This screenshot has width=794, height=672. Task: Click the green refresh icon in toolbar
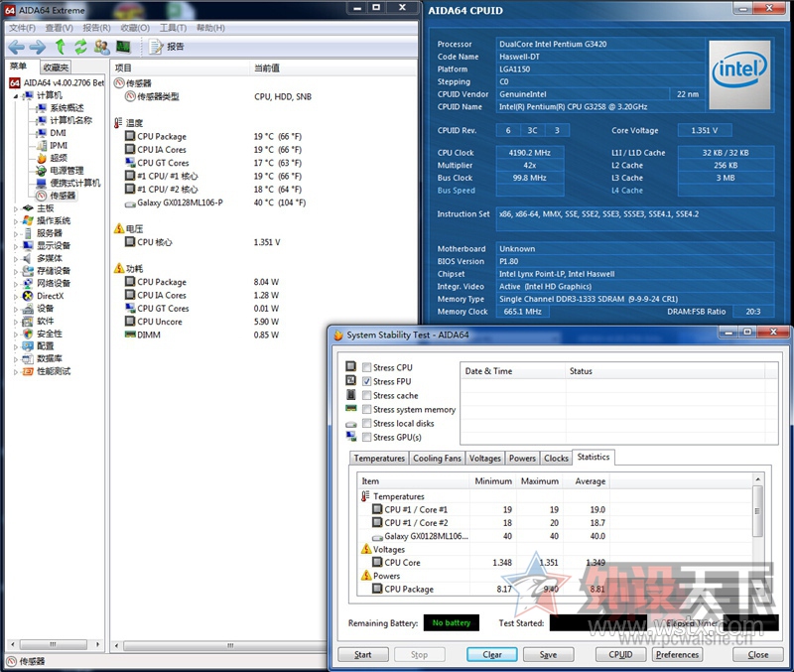(x=80, y=47)
